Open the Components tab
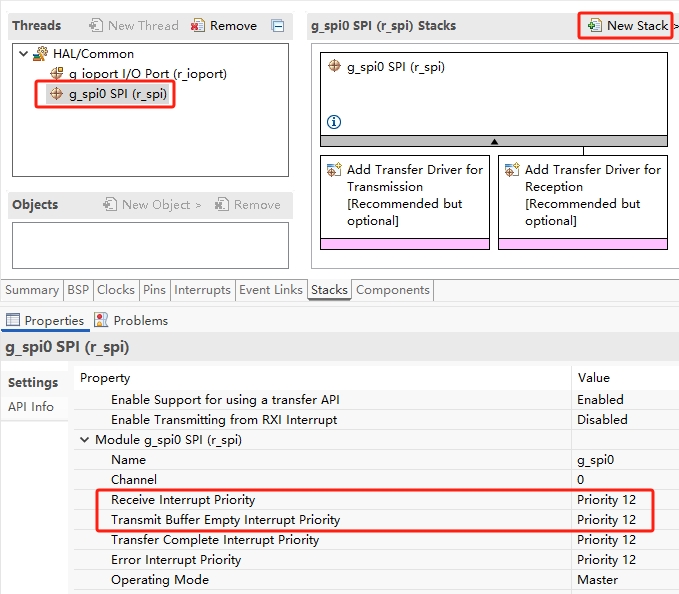The image size is (679, 594). [393, 290]
